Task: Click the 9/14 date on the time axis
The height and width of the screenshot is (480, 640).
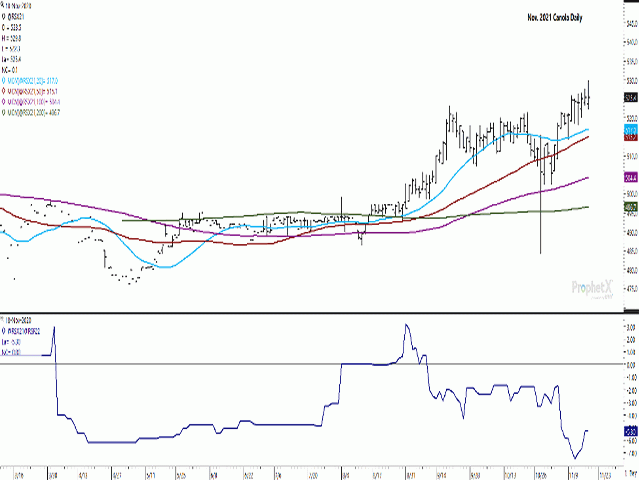Action: tap(442, 476)
